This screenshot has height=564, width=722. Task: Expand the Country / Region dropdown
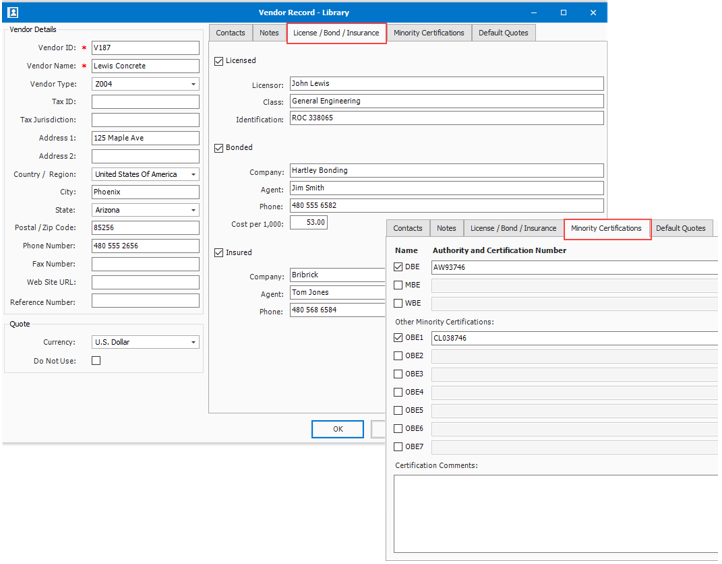(x=193, y=175)
